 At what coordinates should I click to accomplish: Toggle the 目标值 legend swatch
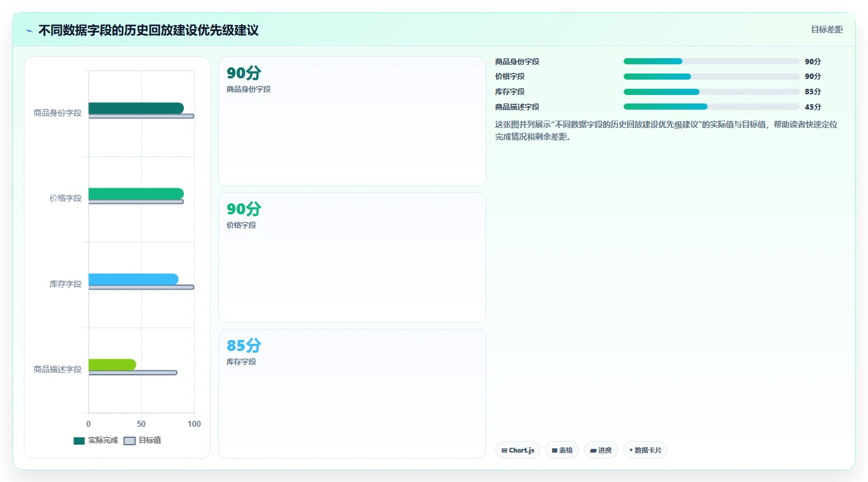[129, 441]
